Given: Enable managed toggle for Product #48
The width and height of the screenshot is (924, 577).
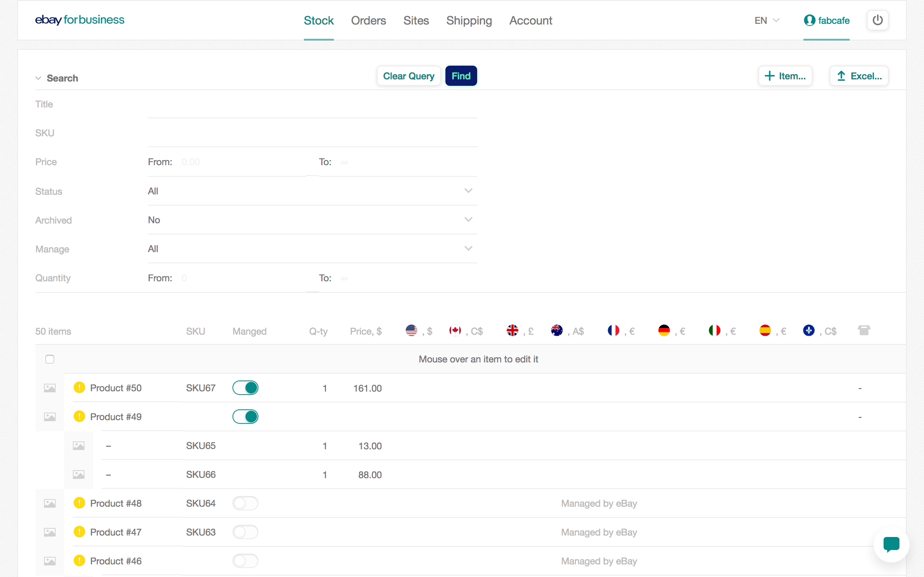Looking at the screenshot, I should tap(245, 503).
